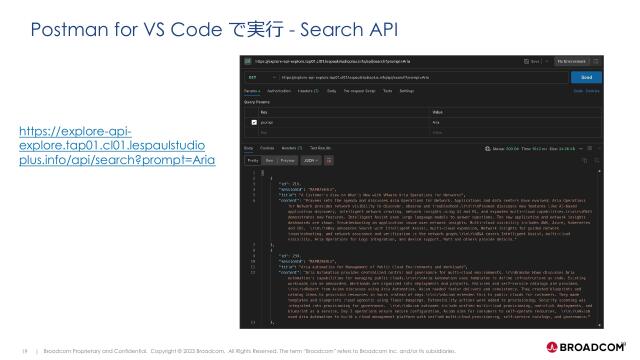Open the Tests tab
The width and height of the screenshot is (640, 360).
click(x=387, y=91)
